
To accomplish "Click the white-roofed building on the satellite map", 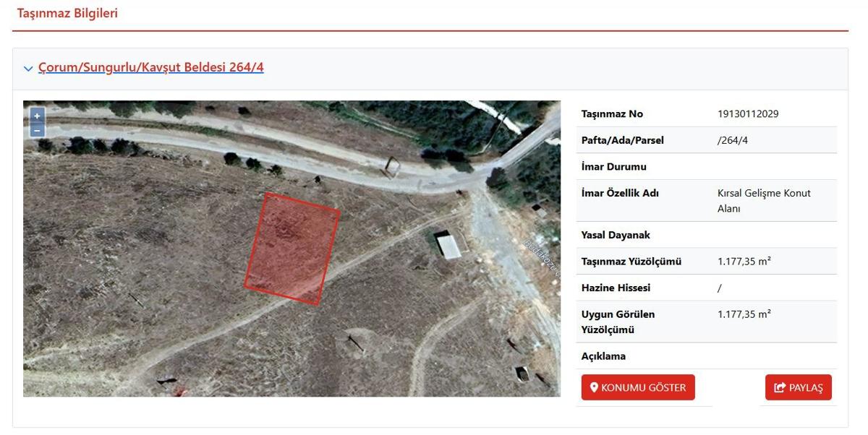I will pos(448,244).
